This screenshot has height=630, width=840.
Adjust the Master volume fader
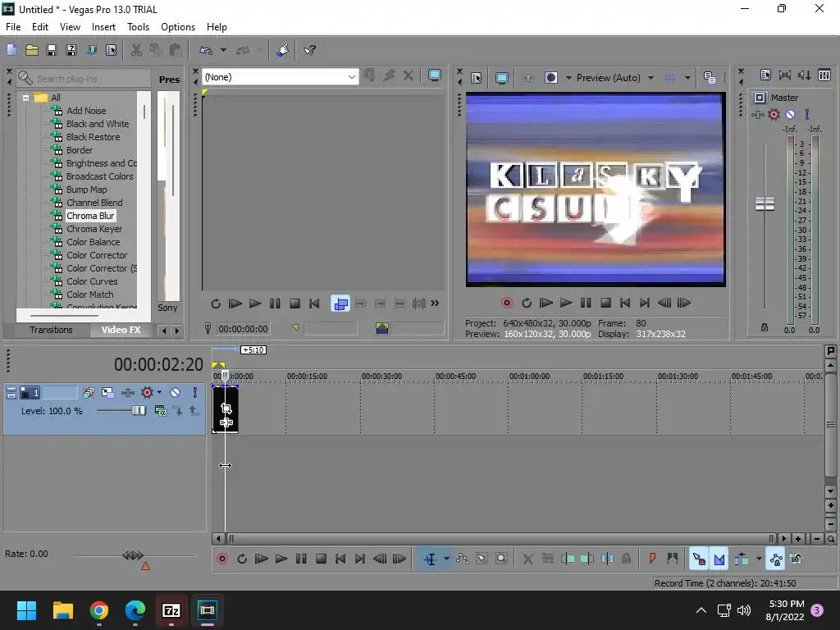[x=765, y=203]
